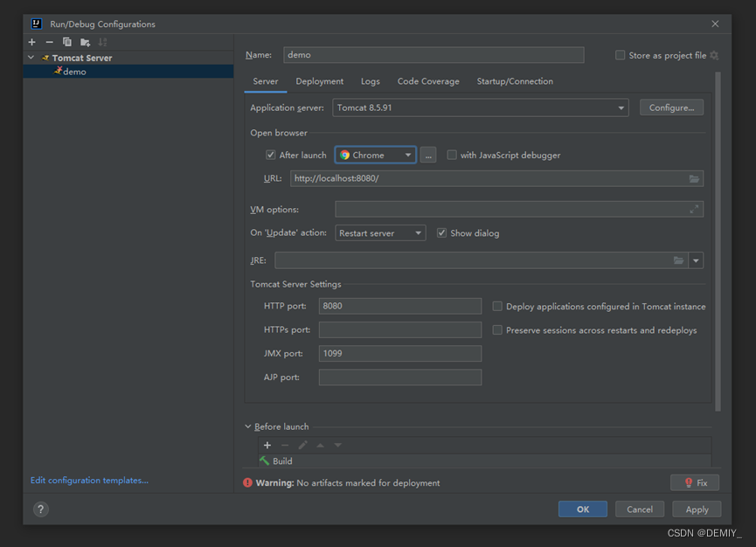
Task: Click the gear icon beside Store as project file
Action: [x=714, y=55]
